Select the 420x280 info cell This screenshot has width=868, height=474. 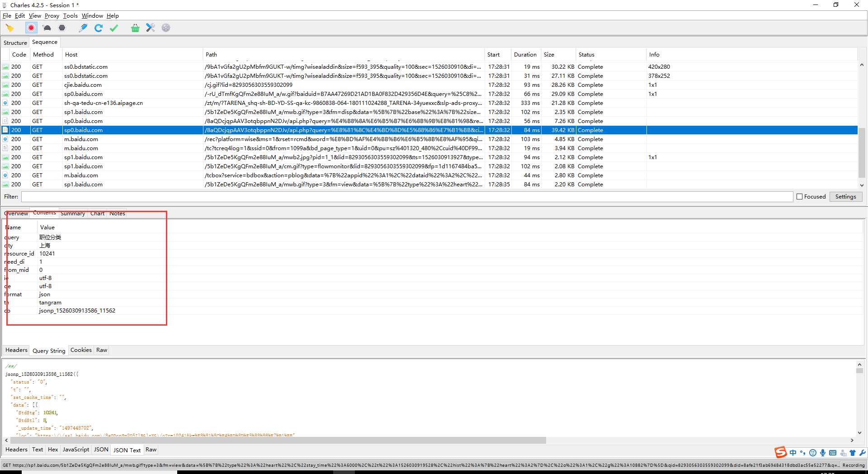[659, 67]
